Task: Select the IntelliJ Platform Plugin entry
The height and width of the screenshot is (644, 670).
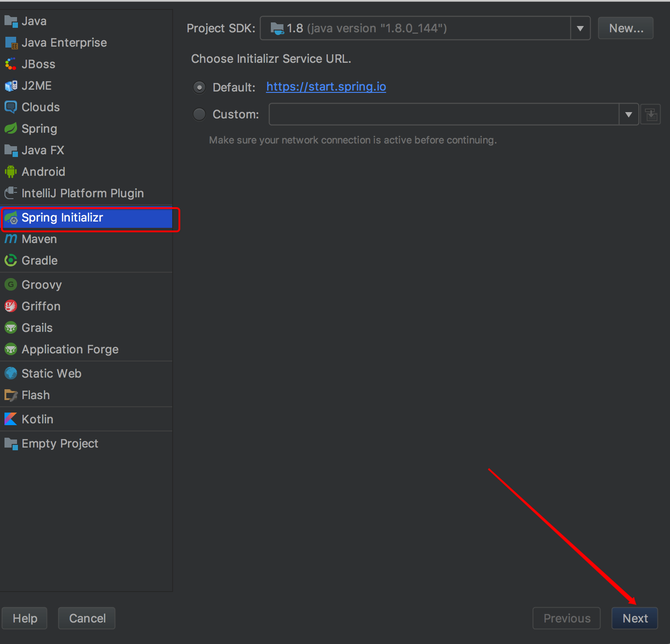Action: tap(86, 193)
